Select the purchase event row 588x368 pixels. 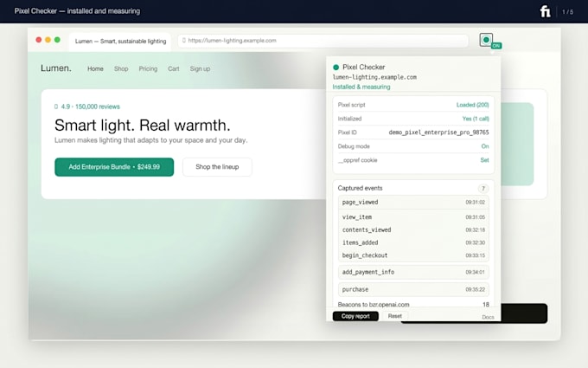click(413, 289)
